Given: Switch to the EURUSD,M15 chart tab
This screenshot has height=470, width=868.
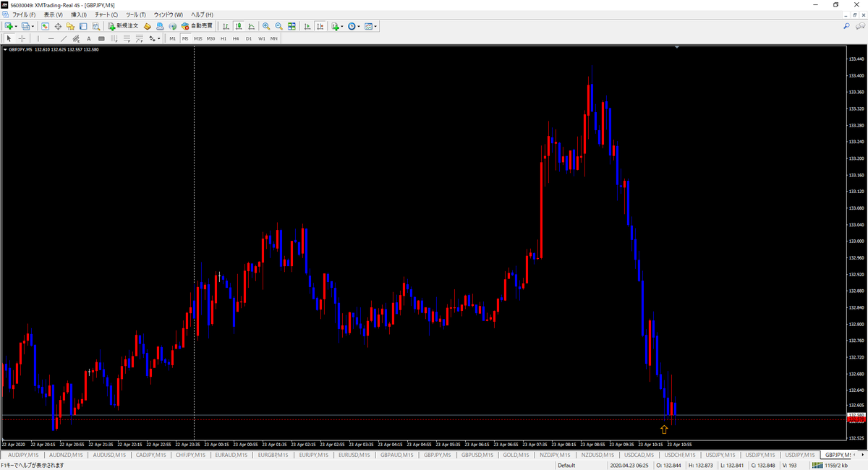Looking at the screenshot, I should [354, 455].
